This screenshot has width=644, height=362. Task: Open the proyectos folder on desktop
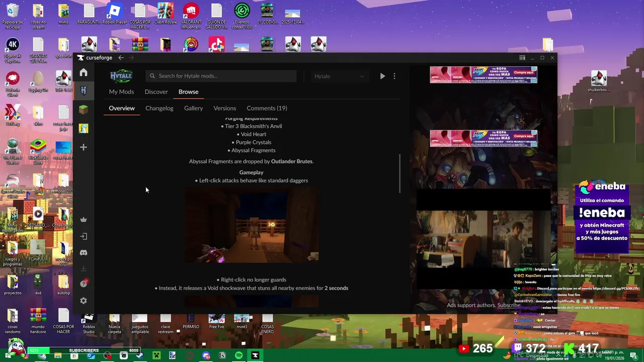pyautogui.click(x=13, y=285)
